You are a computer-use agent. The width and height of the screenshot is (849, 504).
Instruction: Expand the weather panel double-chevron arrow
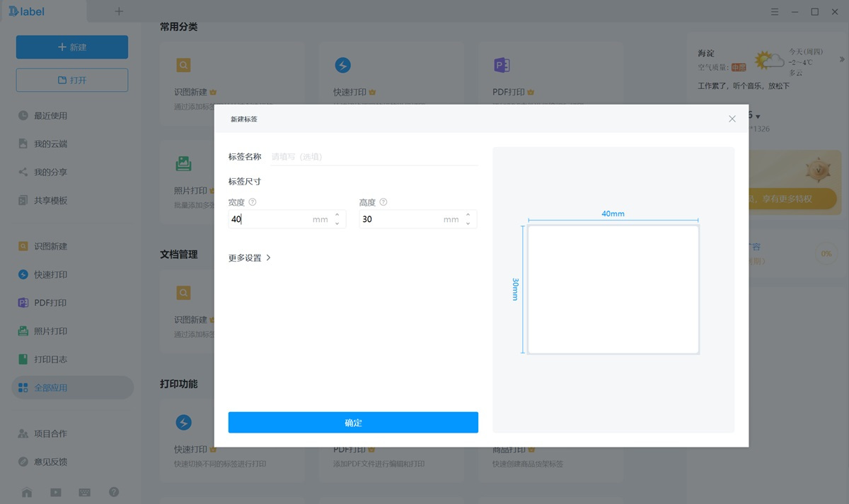click(841, 59)
